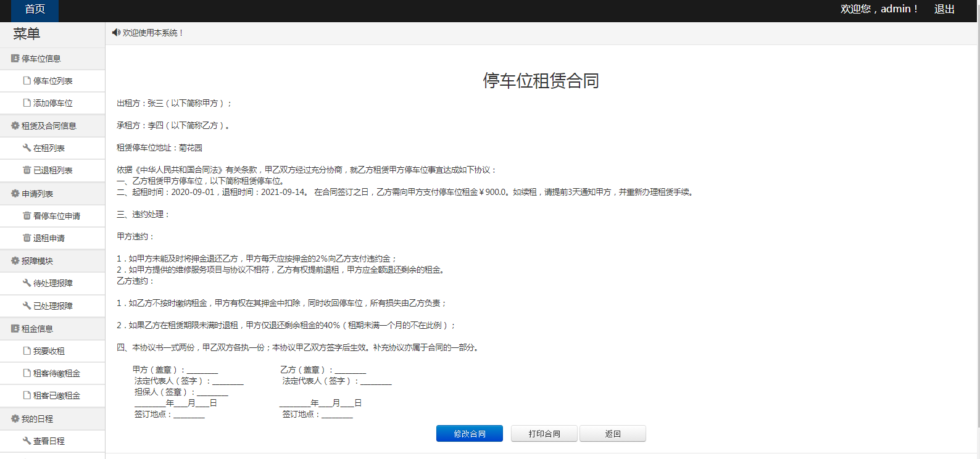
Task: Click the 出租方：张三 line
Action: click(x=175, y=104)
